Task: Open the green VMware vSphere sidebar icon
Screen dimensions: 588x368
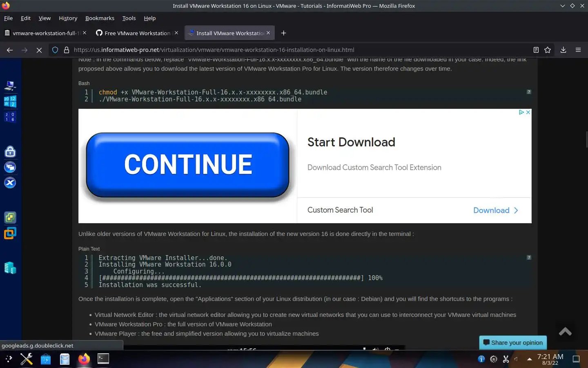Action: click(x=10, y=218)
